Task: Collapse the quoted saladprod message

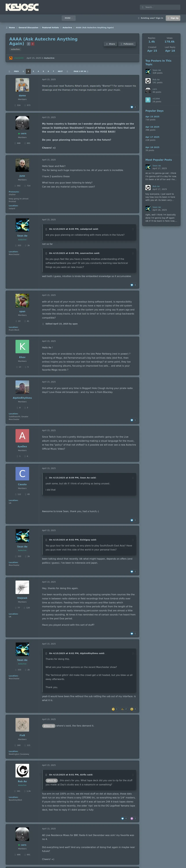Action: click(133, 229)
